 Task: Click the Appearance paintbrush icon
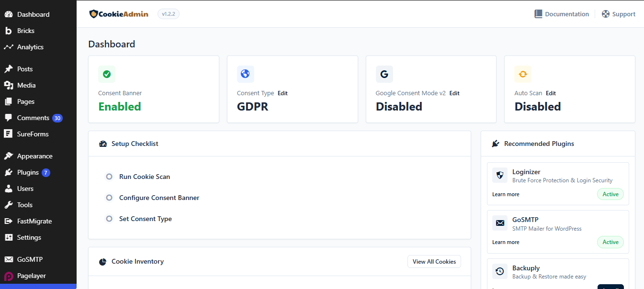tap(9, 156)
